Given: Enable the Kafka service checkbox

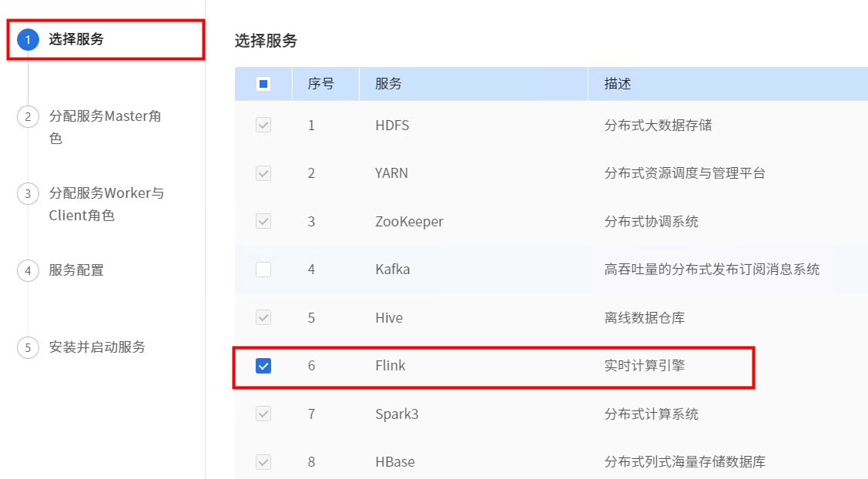Looking at the screenshot, I should [x=263, y=270].
